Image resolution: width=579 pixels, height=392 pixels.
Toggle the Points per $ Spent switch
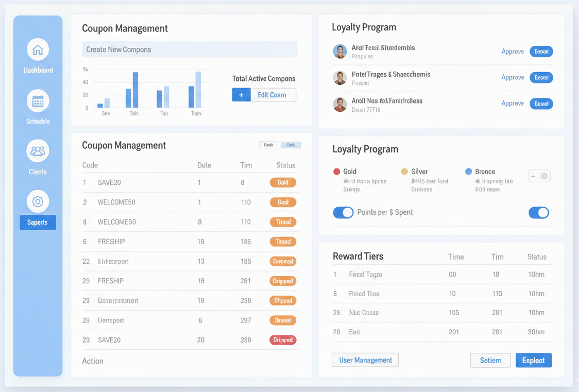click(343, 212)
